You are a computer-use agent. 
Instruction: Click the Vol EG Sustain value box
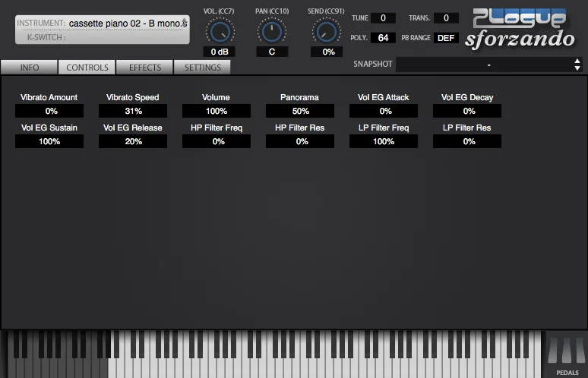point(49,141)
